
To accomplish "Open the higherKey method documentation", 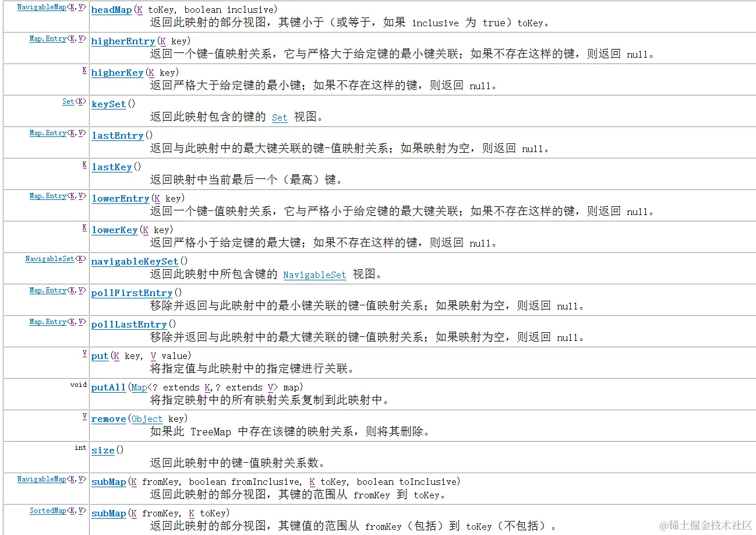I will click(x=117, y=72).
